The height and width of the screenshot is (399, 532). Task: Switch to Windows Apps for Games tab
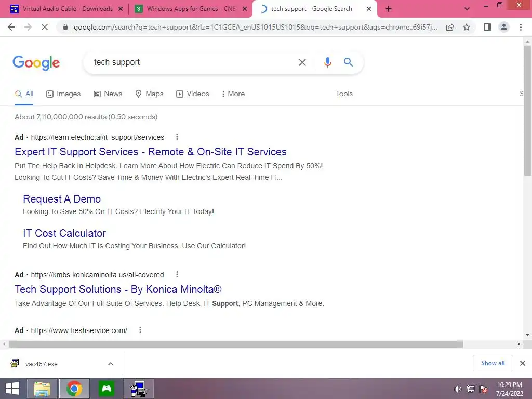click(x=191, y=9)
